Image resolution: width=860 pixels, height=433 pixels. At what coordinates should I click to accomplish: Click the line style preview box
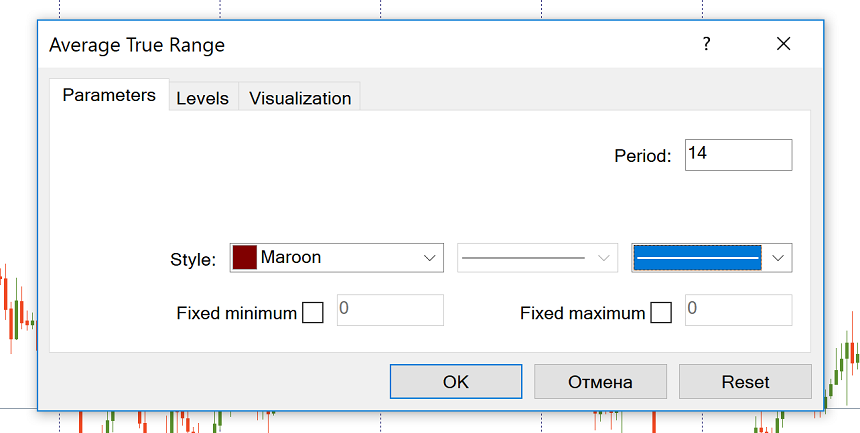coord(524,258)
